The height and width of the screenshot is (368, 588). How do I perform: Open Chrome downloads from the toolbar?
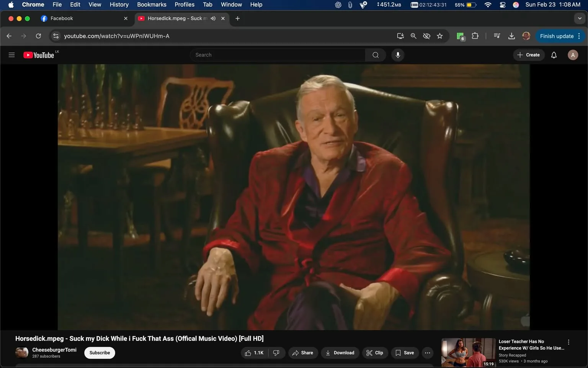[511, 36]
